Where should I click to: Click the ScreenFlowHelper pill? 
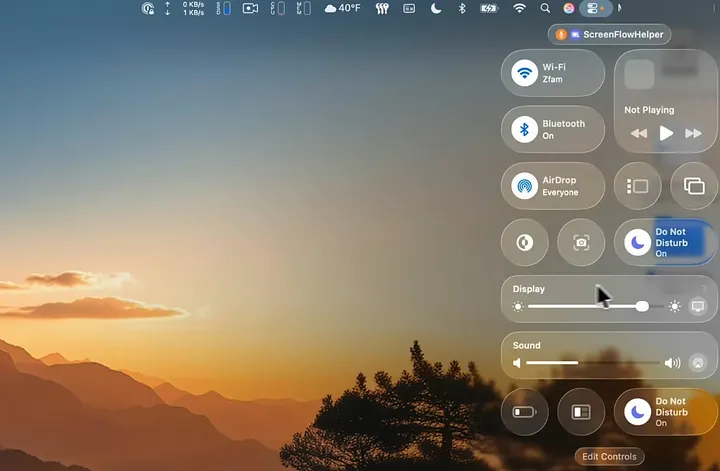click(x=609, y=34)
